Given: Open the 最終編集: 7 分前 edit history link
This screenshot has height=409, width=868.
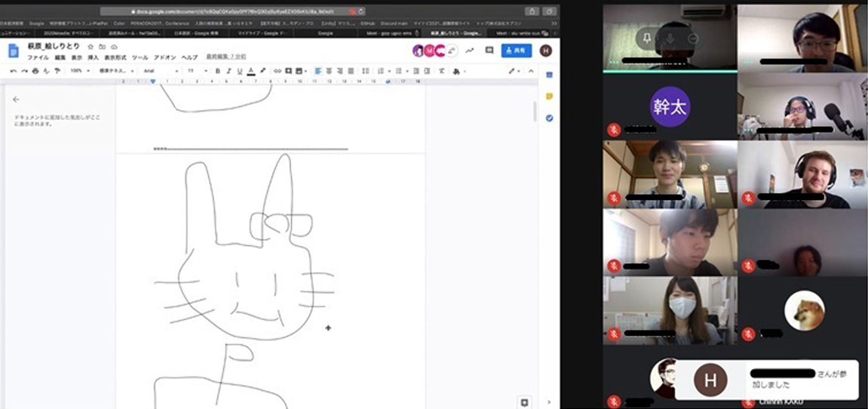Looking at the screenshot, I should tap(226, 57).
